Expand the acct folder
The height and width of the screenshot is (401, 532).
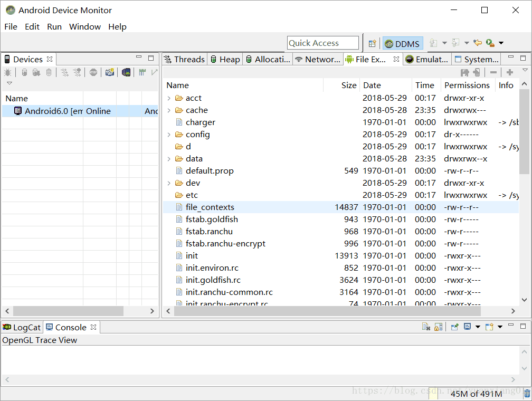point(169,98)
